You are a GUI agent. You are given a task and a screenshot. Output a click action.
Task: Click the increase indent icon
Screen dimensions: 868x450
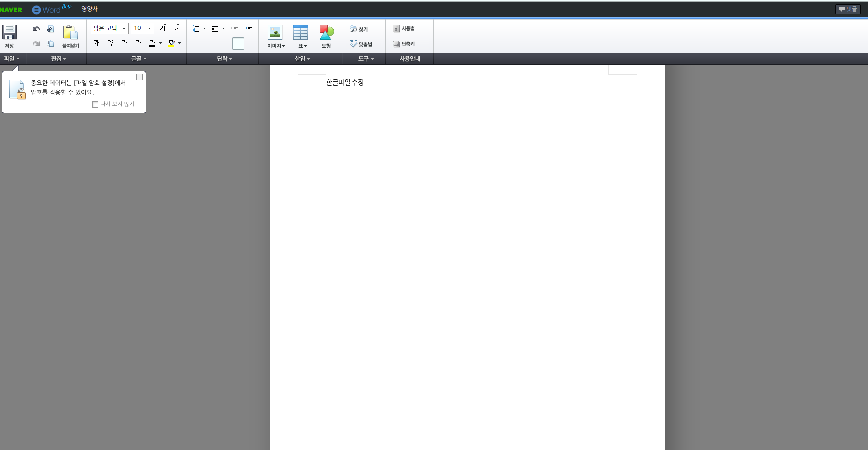pyautogui.click(x=248, y=29)
